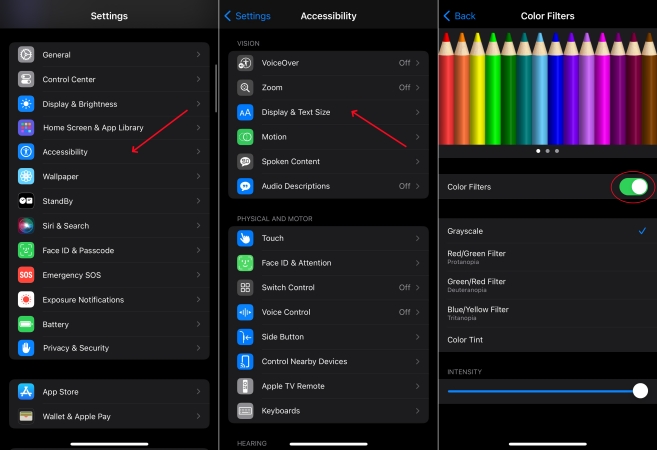Expand Switch Control Off chevron
Viewport: 657px width, 450px height.
coord(417,287)
